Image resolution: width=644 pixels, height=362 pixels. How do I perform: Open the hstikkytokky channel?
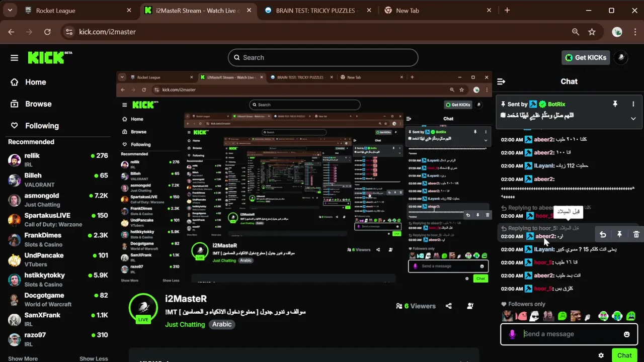[x=58, y=280]
